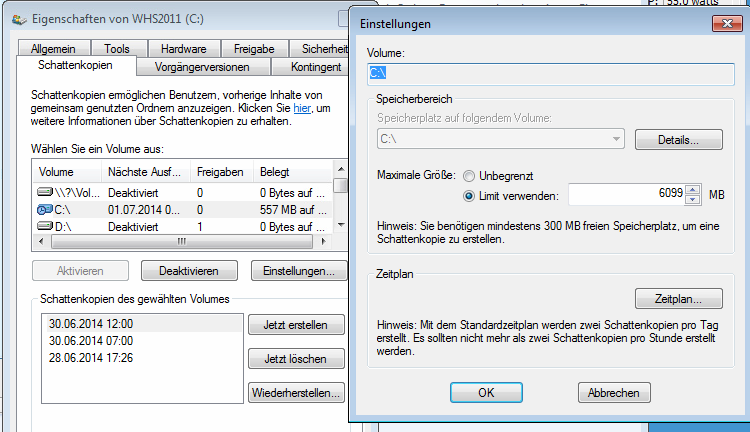Click inside the Volume text field

(x=551, y=74)
